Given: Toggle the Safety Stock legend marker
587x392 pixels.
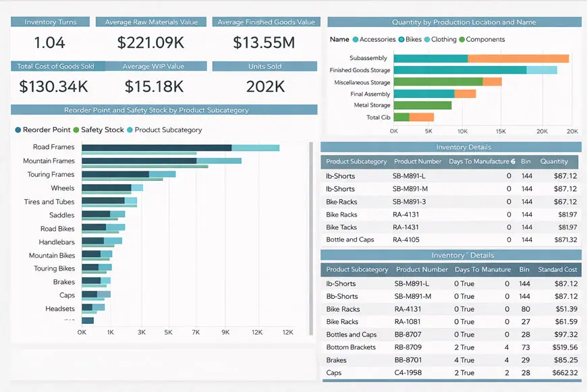Looking at the screenshot, I should [x=76, y=130].
